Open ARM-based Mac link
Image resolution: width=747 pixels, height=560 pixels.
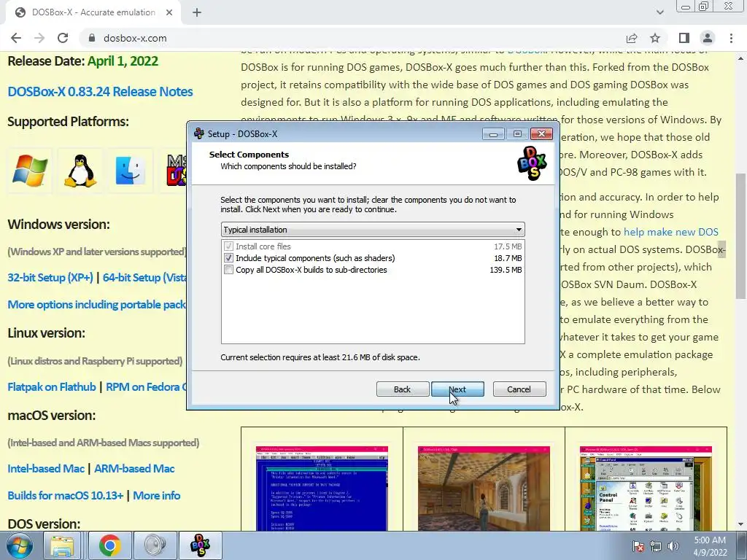coord(134,469)
